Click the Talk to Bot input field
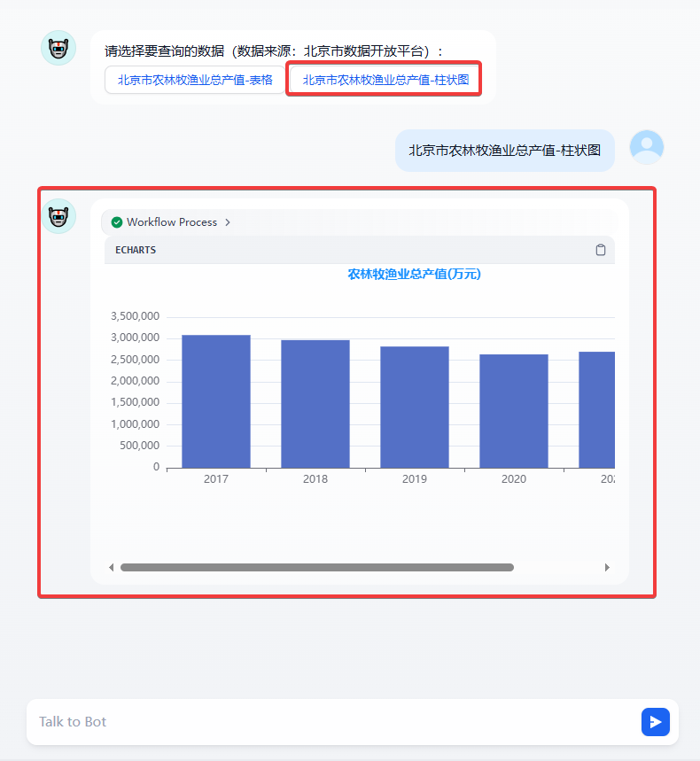The height and width of the screenshot is (761, 700). 335,722
